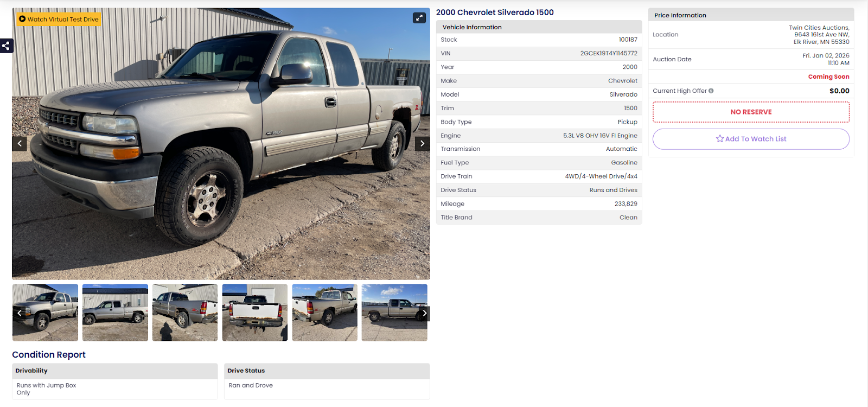Click the main Silverado photo
This screenshot has height=407, width=868.
[x=221, y=144]
